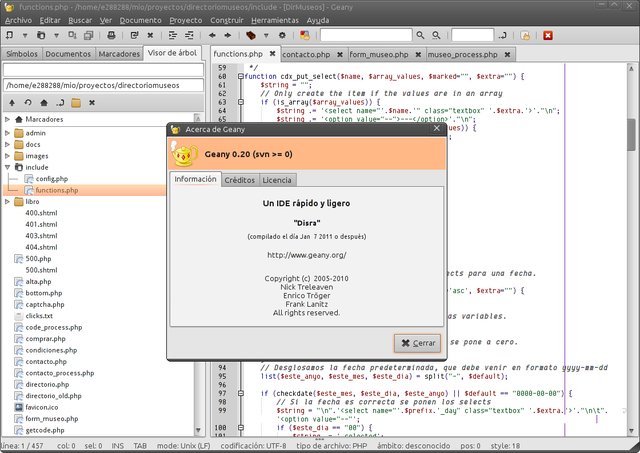Expand the admin folder
Viewport: 640px width, 453px height.
click(7, 133)
